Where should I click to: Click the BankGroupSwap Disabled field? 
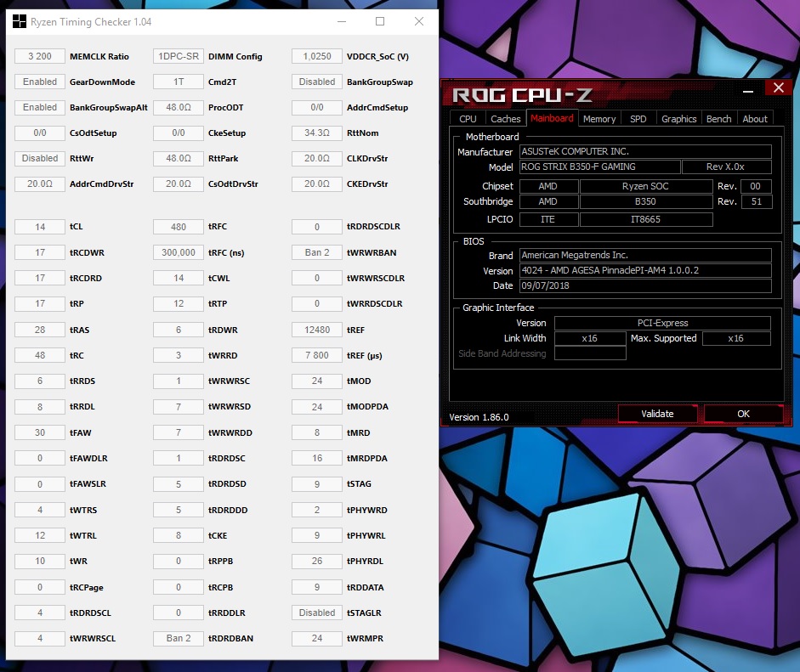point(317,82)
